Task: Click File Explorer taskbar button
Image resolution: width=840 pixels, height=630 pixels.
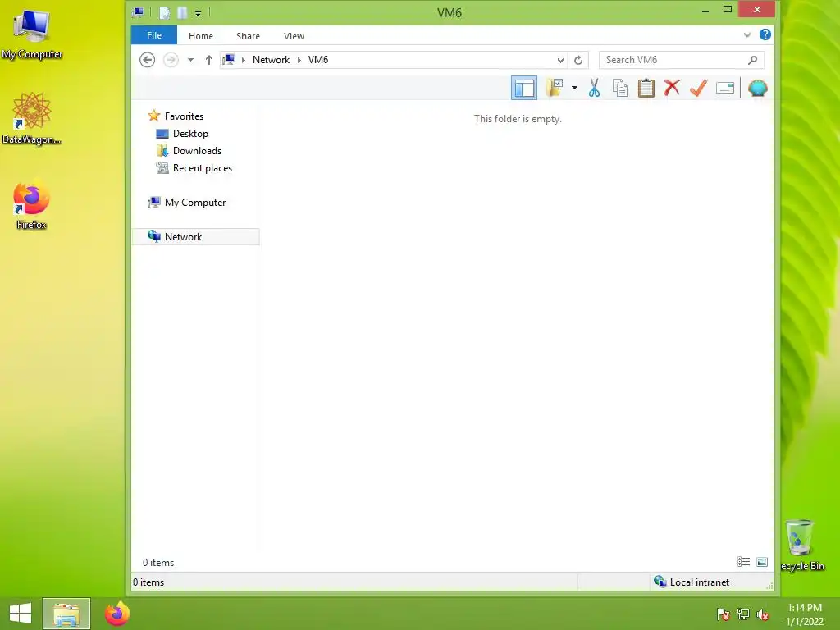Action: [x=66, y=614]
